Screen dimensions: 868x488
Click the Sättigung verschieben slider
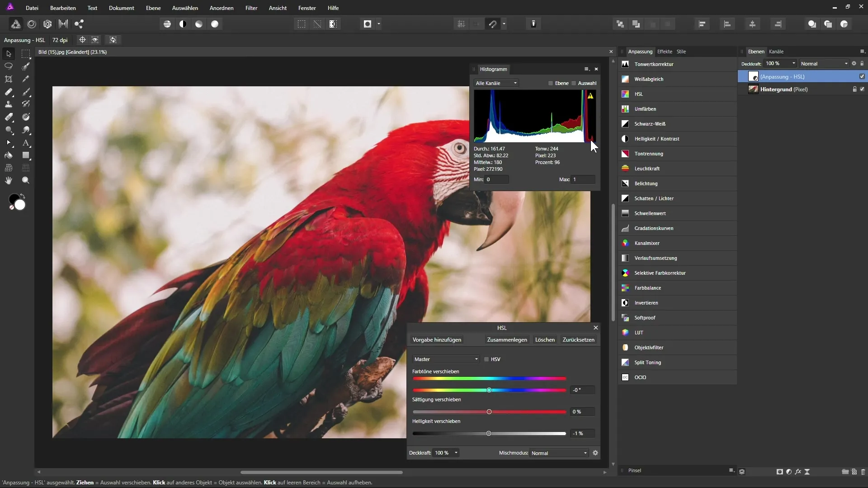(x=489, y=412)
